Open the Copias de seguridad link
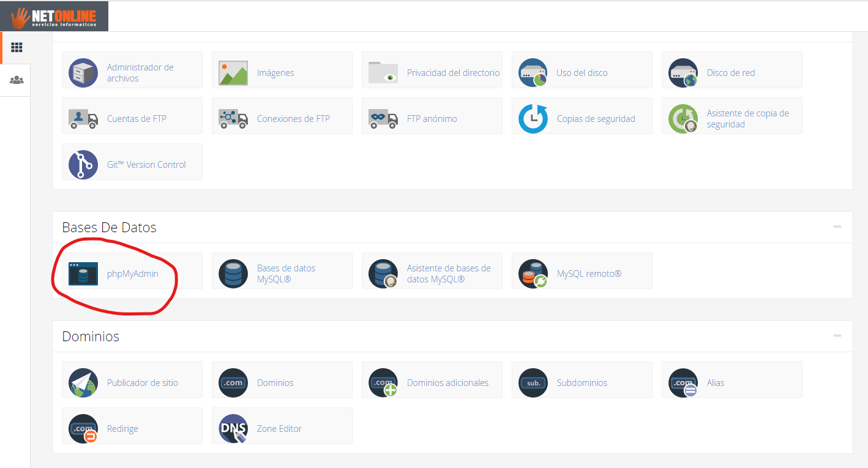The width and height of the screenshot is (868, 468). tap(596, 119)
